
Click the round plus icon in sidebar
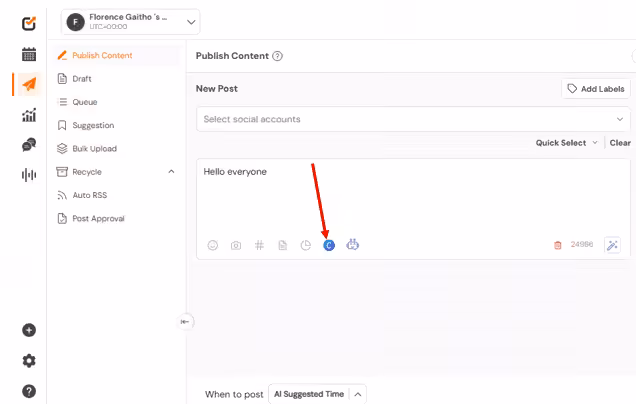(x=29, y=330)
